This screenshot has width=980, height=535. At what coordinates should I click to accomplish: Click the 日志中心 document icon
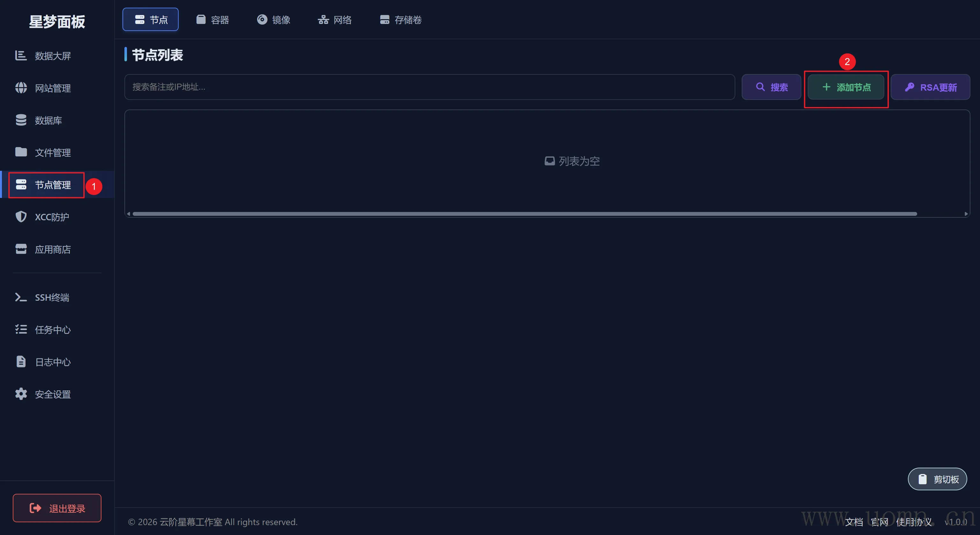coord(20,362)
